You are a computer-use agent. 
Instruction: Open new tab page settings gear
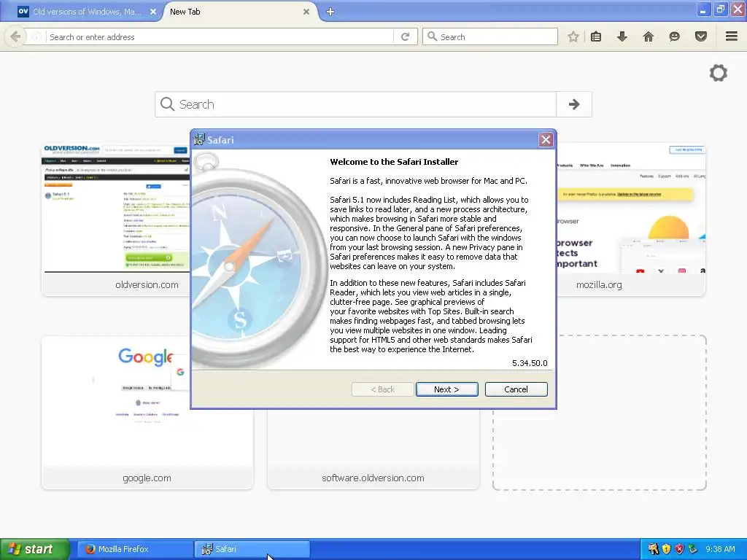coord(719,73)
